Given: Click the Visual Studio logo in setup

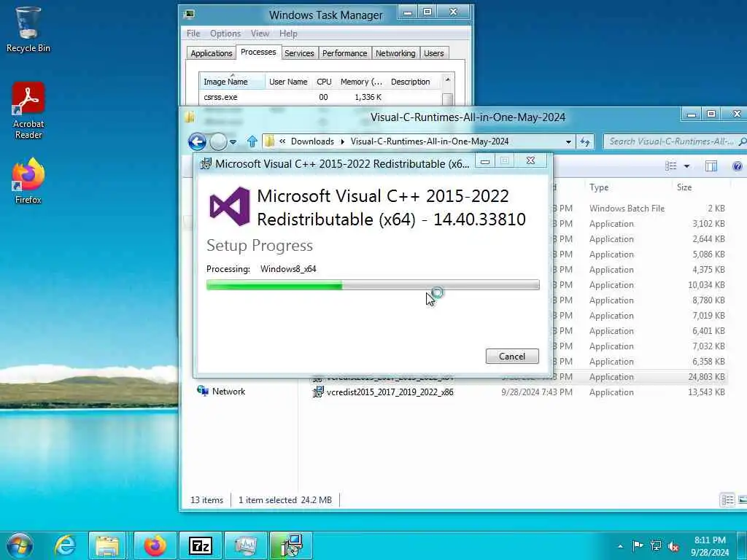Looking at the screenshot, I should click(x=230, y=206).
